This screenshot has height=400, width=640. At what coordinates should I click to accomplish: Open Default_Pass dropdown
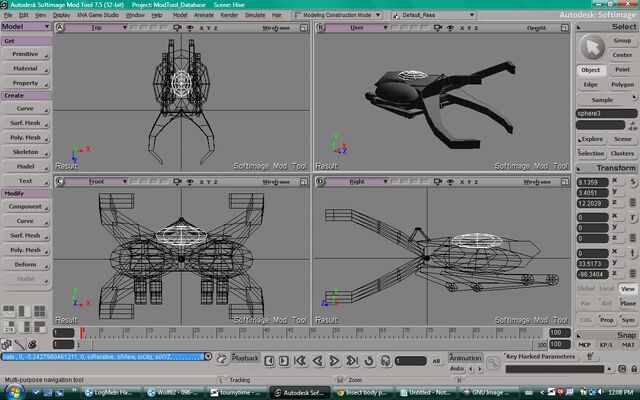pos(434,15)
